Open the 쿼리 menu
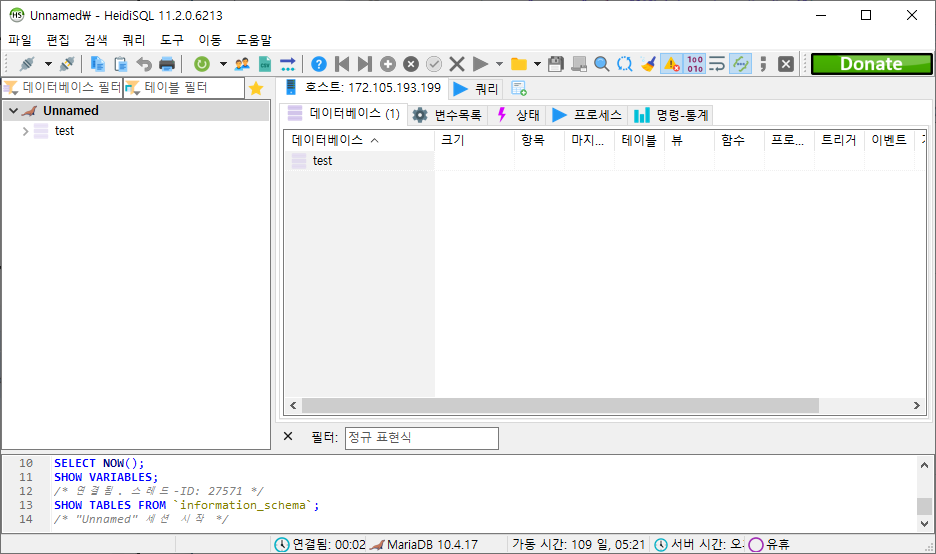 pyautogui.click(x=134, y=40)
